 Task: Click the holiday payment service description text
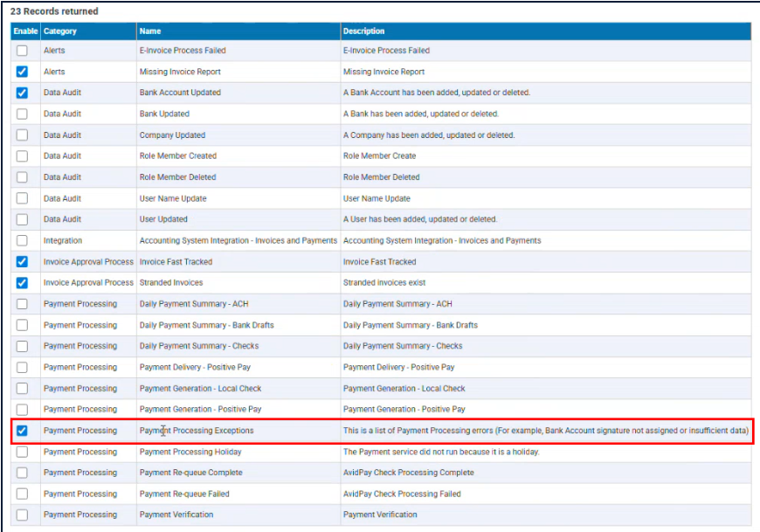(441, 452)
